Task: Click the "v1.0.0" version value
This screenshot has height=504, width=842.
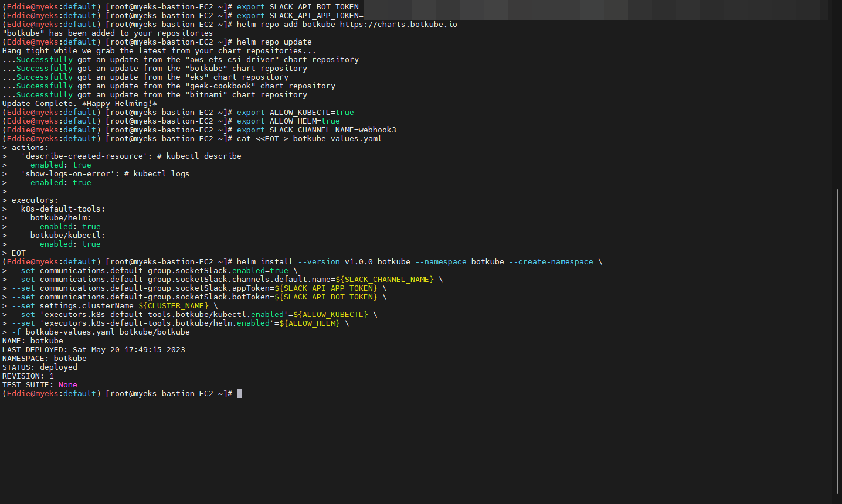Action: click(359, 262)
